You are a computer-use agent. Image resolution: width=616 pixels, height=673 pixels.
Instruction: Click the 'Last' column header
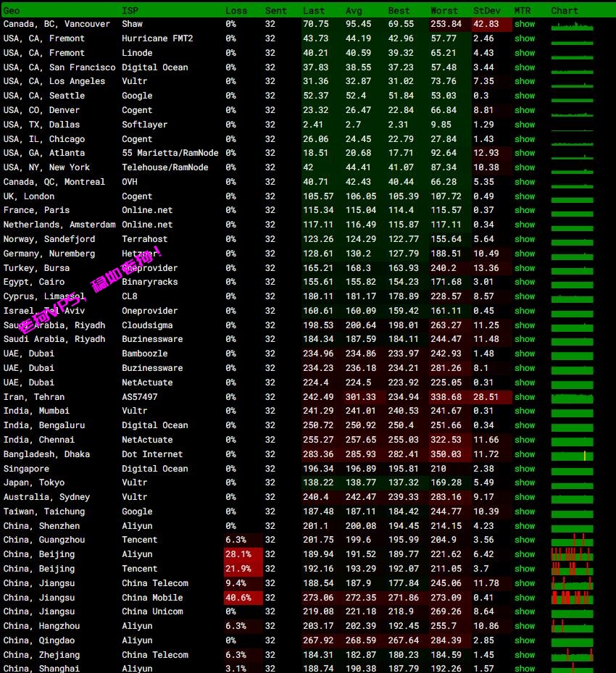coord(314,11)
